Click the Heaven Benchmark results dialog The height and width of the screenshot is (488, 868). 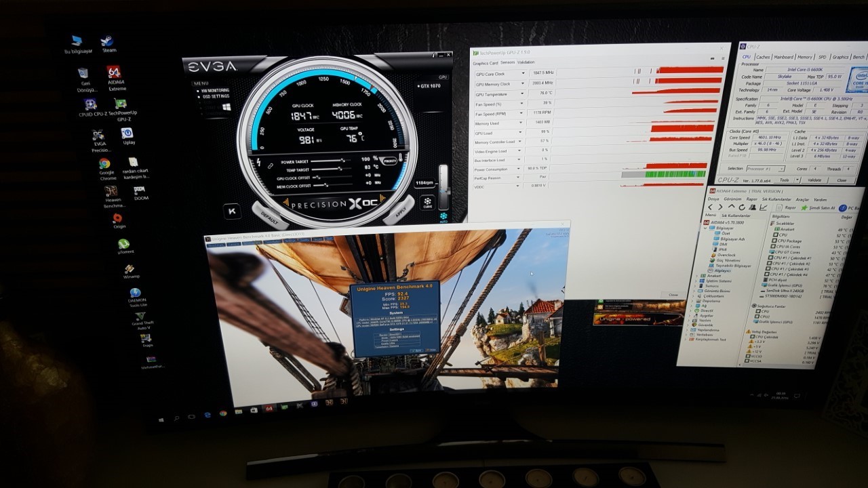395,318
